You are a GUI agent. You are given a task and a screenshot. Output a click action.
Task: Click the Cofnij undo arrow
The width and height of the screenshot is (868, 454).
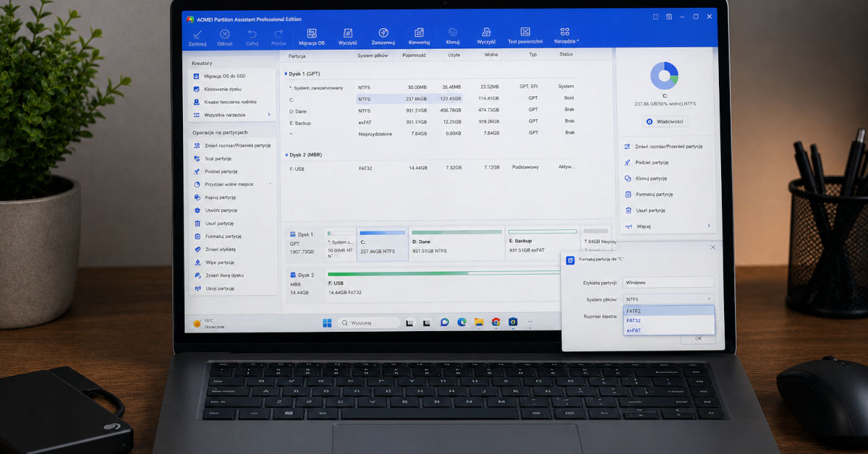click(252, 33)
